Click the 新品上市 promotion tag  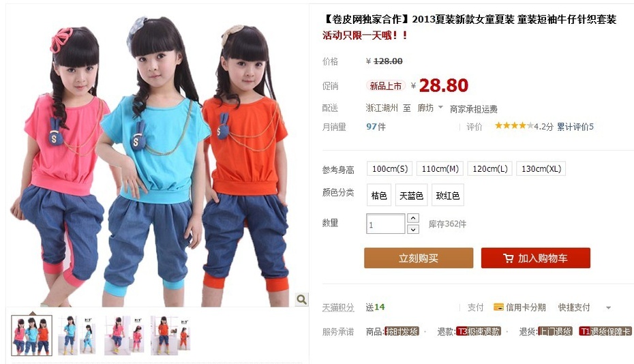(x=385, y=86)
